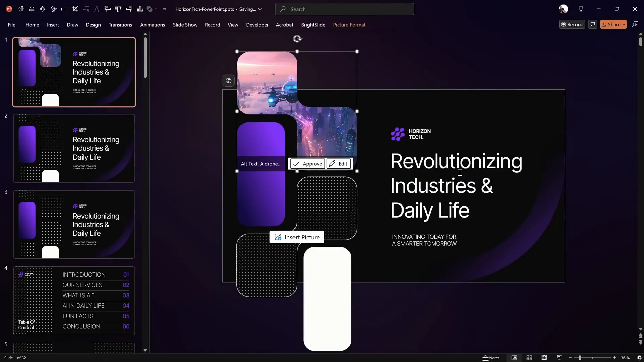This screenshot has height=362, width=644.
Task: Switch to the Animations tab
Action: [153, 25]
